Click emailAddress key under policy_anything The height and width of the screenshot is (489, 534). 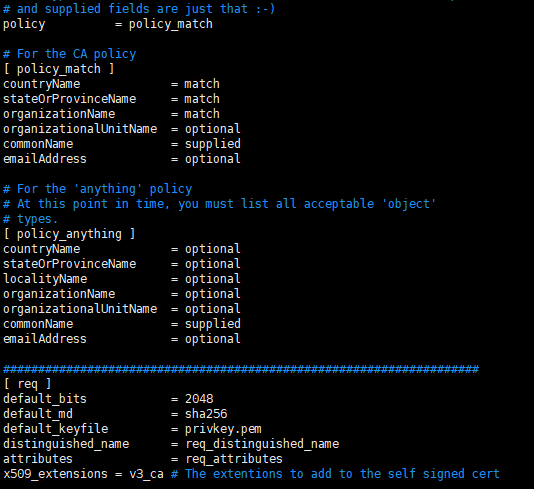pos(45,339)
